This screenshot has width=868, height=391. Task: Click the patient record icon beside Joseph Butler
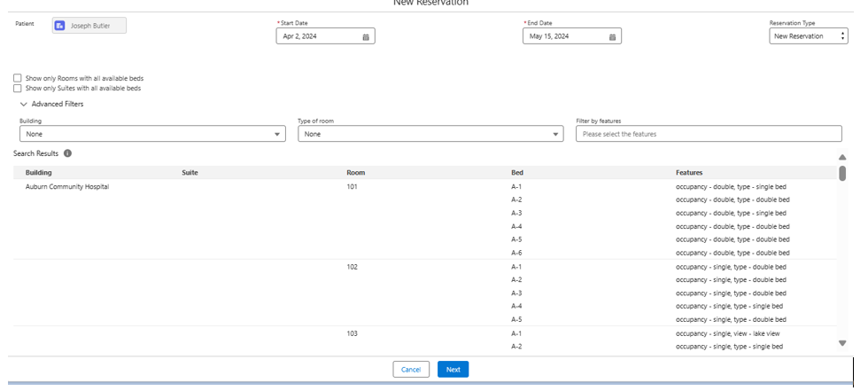click(x=60, y=26)
